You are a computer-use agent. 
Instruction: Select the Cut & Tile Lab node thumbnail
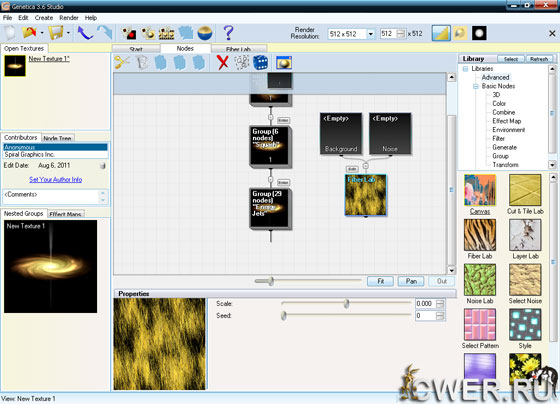(x=525, y=190)
